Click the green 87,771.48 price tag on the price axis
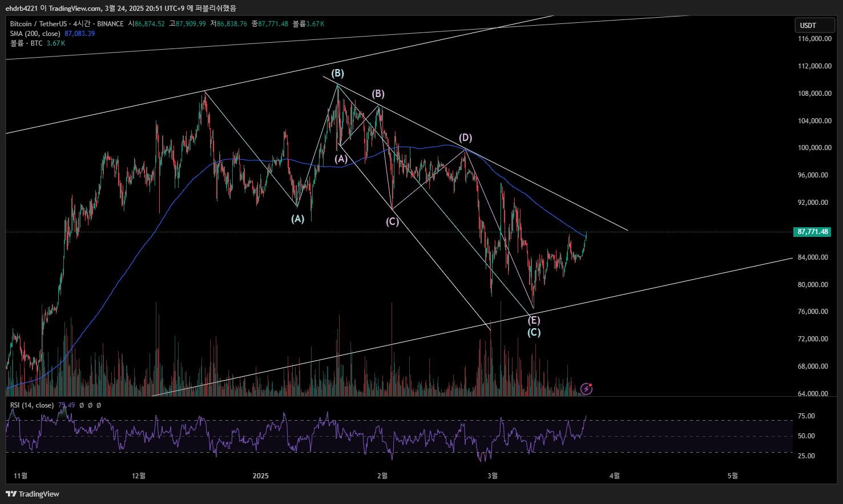Screen dimensions: 843x504 [x=813, y=232]
